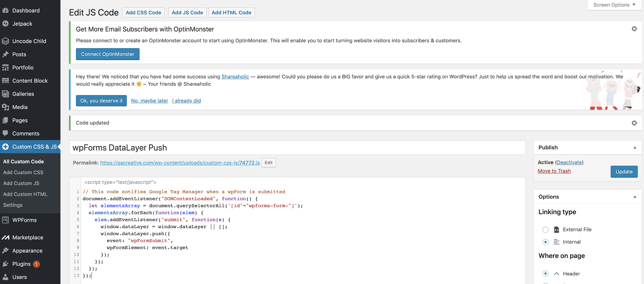644x284 pixels.
Task: Click the Jetpack sidebar icon
Action: click(5, 24)
